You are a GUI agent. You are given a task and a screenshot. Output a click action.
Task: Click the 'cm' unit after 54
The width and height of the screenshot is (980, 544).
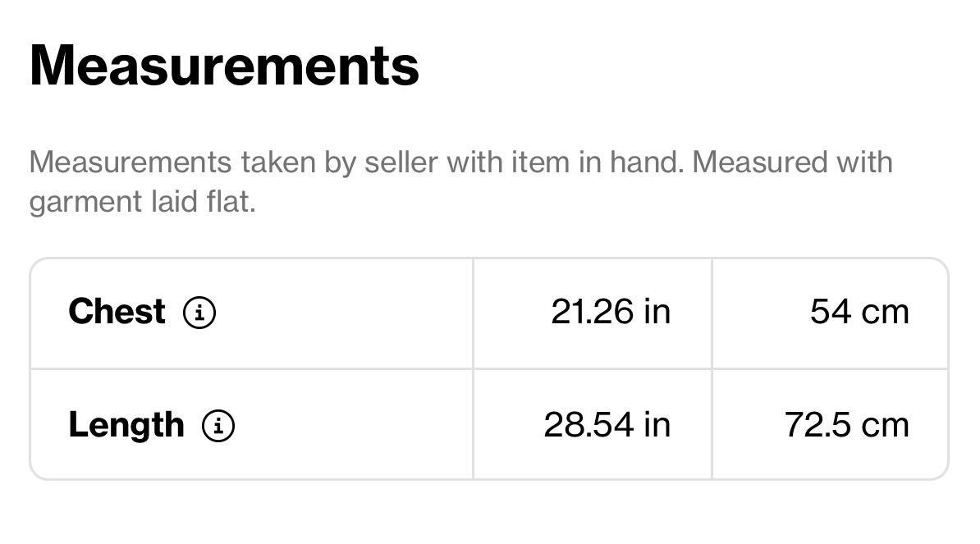tap(885, 313)
